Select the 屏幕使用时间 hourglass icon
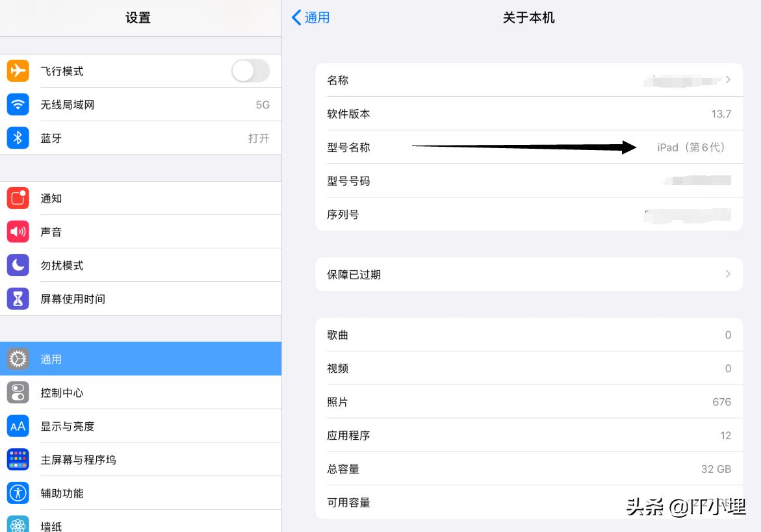 (x=18, y=298)
